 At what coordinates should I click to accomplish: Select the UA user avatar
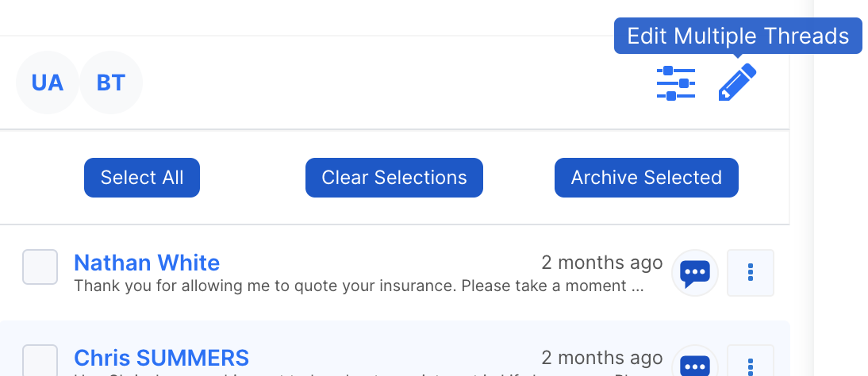[48, 82]
